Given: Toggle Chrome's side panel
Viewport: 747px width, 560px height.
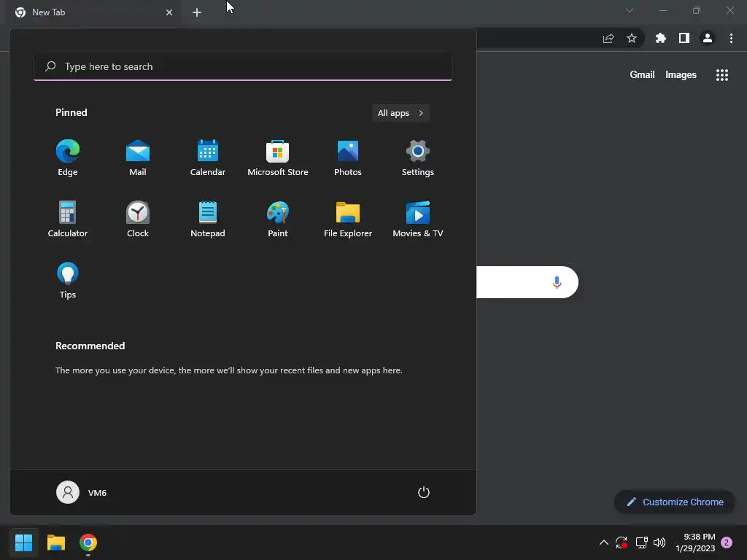Looking at the screenshot, I should (x=684, y=38).
